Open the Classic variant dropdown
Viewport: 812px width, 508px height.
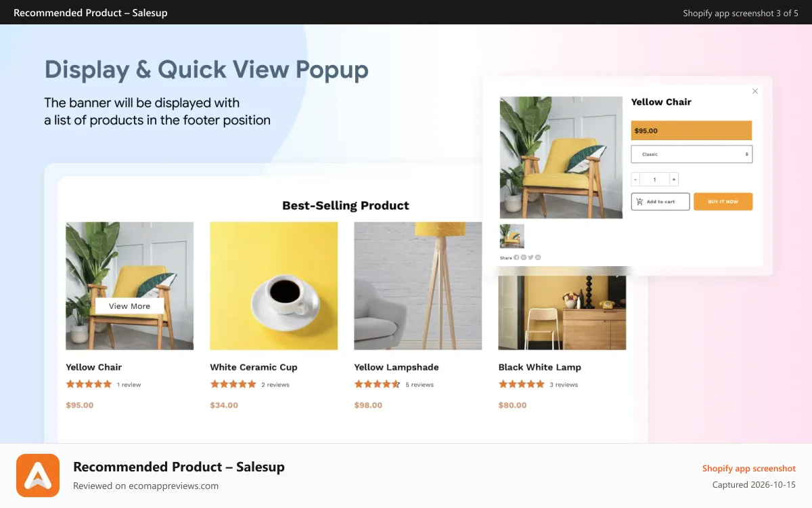tap(692, 154)
